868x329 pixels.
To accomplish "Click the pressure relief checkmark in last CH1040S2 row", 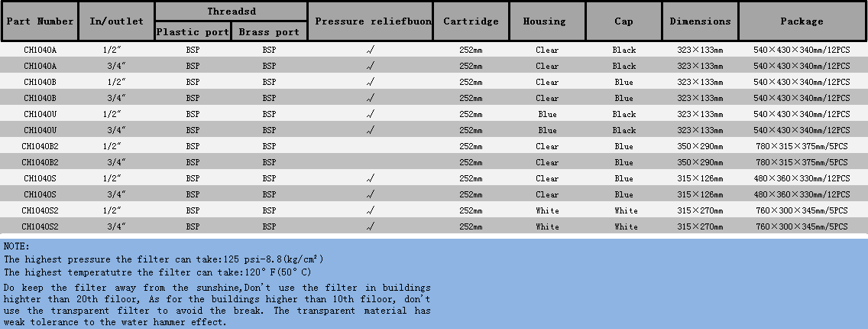I will [371, 226].
